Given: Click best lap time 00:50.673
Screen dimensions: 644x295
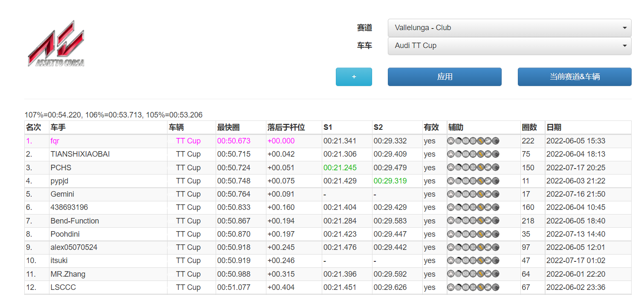Looking at the screenshot, I should (234, 141).
